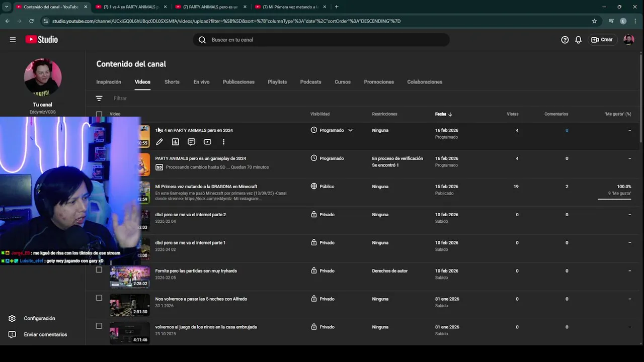
Task: Open the hamburger navigation menu
Action: 13,40
